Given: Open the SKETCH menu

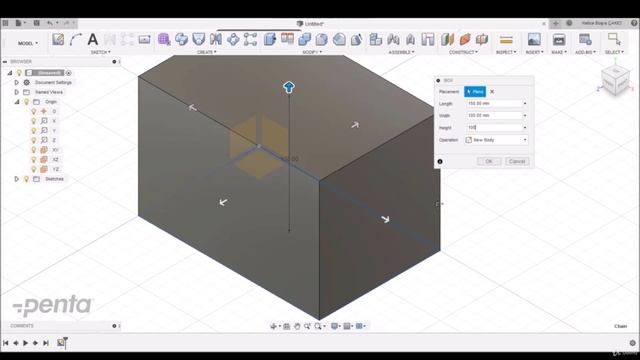Looking at the screenshot, I should (100, 52).
